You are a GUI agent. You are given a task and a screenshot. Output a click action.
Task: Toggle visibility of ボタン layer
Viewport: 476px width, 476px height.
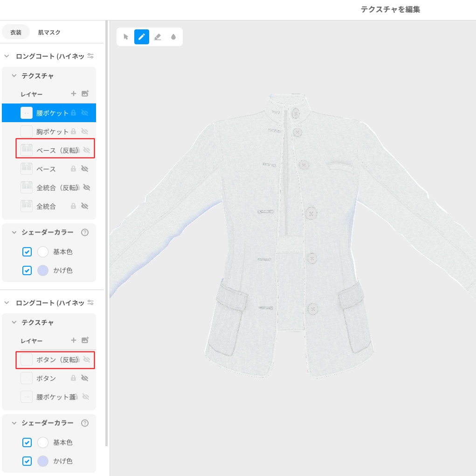(85, 378)
